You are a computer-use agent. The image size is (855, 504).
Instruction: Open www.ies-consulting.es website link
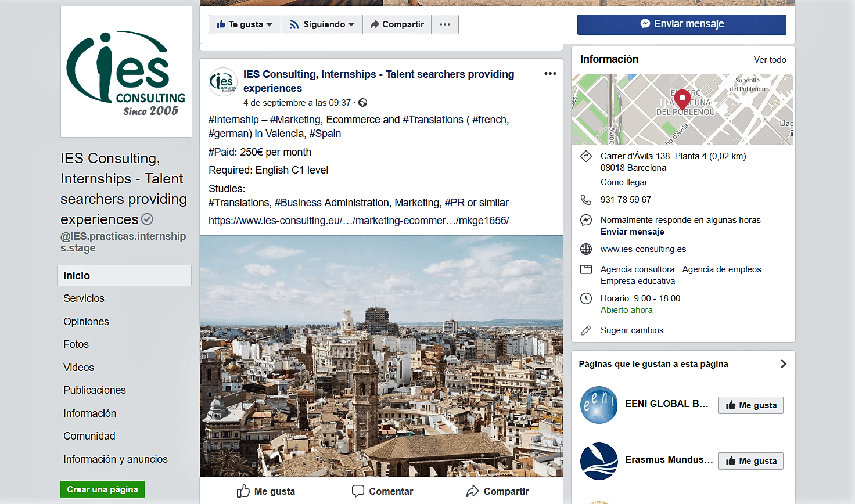click(x=643, y=249)
